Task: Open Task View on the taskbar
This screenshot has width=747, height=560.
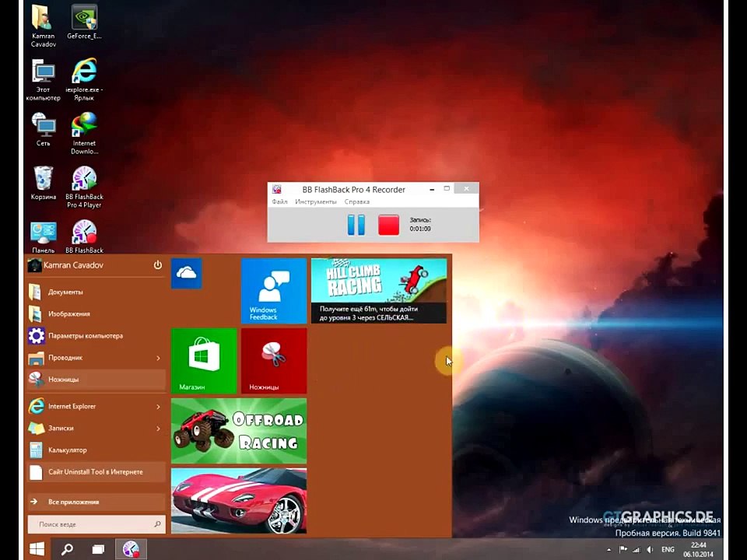Action: (x=98, y=550)
